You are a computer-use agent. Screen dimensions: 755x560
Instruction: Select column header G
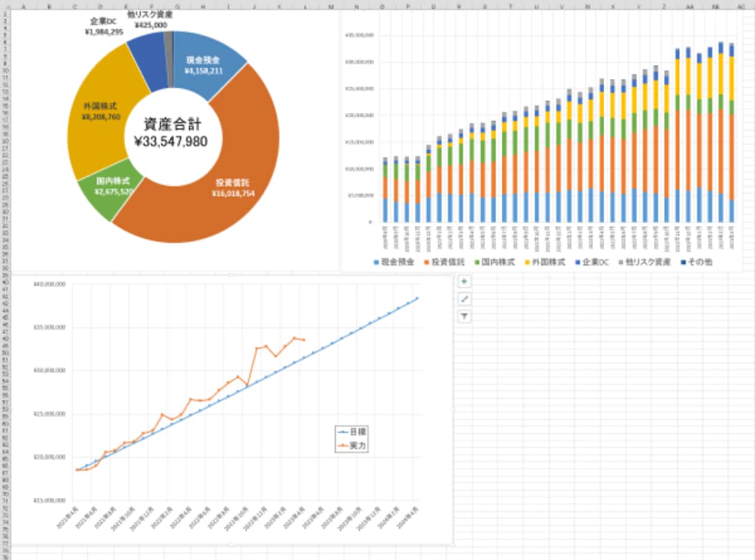point(178,5)
